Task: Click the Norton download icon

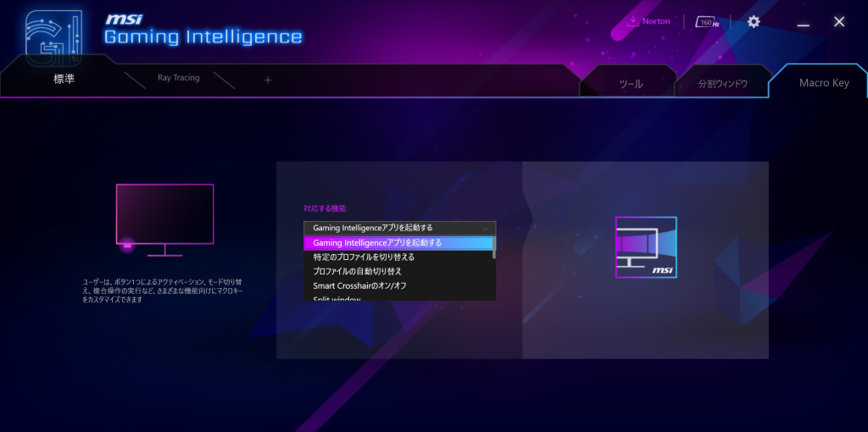Action: (x=632, y=21)
